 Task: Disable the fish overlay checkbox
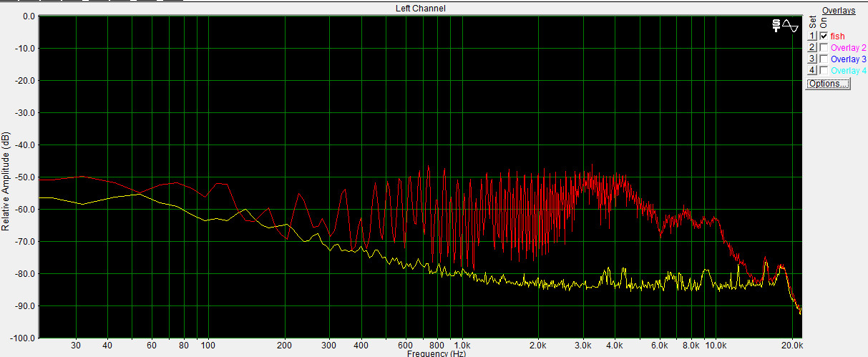point(824,36)
